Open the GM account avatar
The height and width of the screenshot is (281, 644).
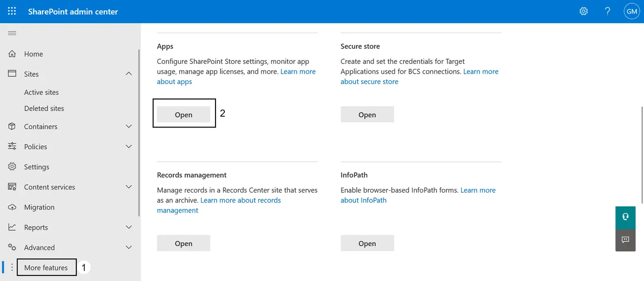click(x=632, y=11)
